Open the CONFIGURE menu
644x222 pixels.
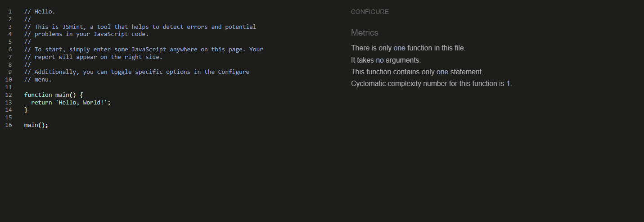(x=369, y=12)
